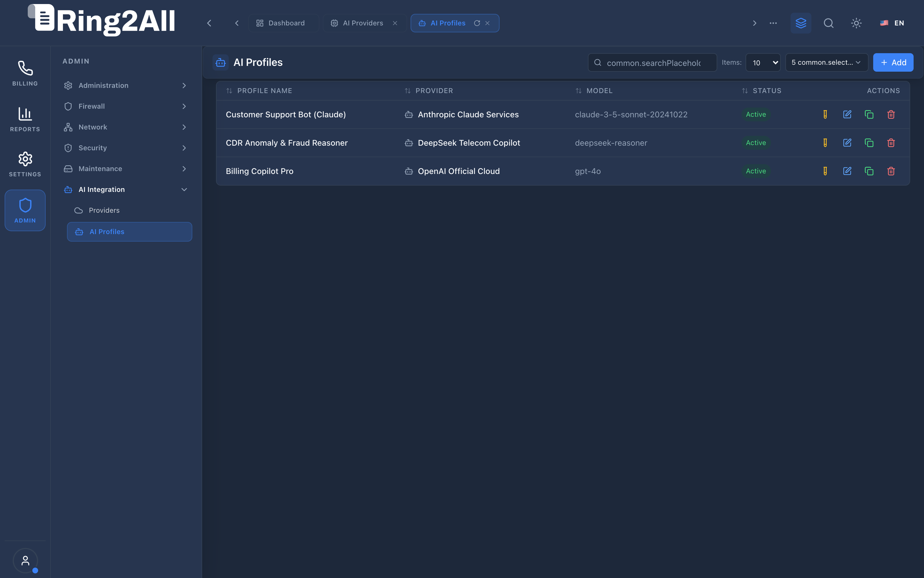Test the CDR Anomaly & Fraud Reasoner profile
Image resolution: width=924 pixels, height=578 pixels.
point(825,142)
